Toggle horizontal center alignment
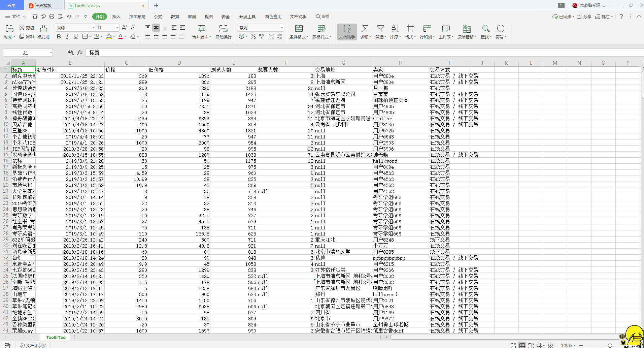This screenshot has width=644, height=348. pos(156,36)
